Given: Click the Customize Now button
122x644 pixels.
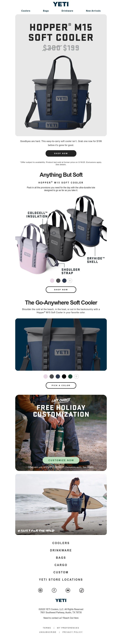Looking at the screenshot, I should (x=61, y=460).
